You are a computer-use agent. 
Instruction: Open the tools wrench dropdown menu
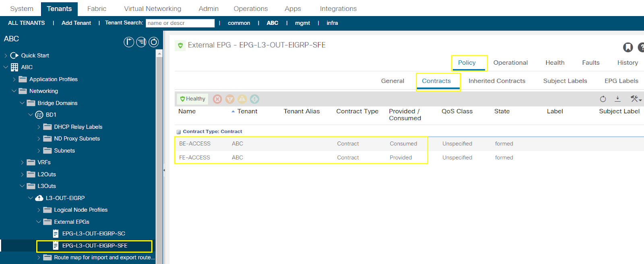[x=636, y=99]
